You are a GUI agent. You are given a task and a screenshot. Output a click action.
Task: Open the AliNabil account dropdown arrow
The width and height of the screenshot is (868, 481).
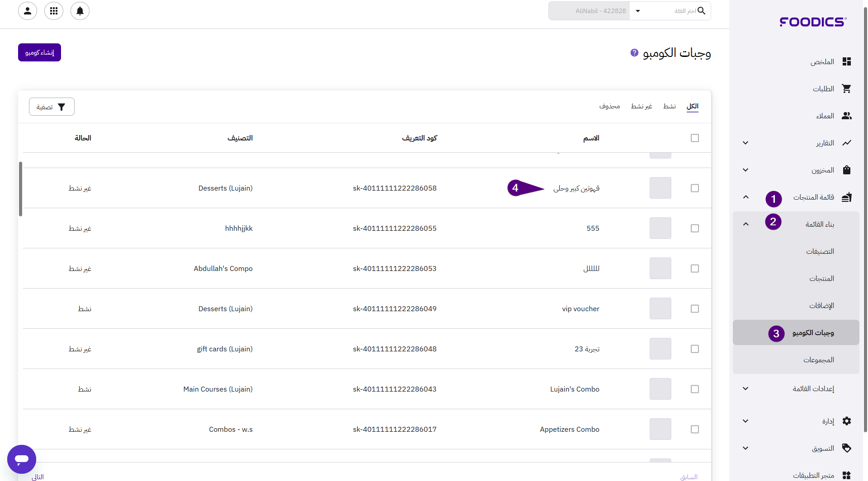pos(638,11)
